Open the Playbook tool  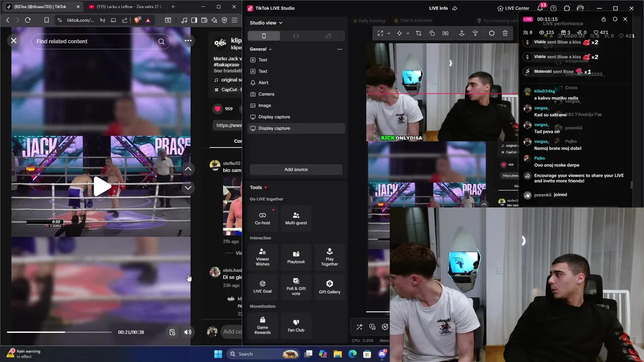(296, 257)
